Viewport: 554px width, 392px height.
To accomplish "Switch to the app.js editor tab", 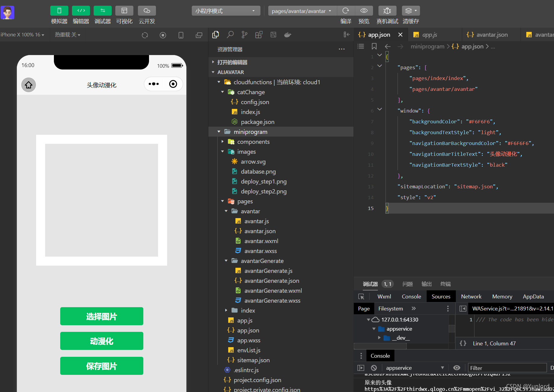I will coord(429,35).
